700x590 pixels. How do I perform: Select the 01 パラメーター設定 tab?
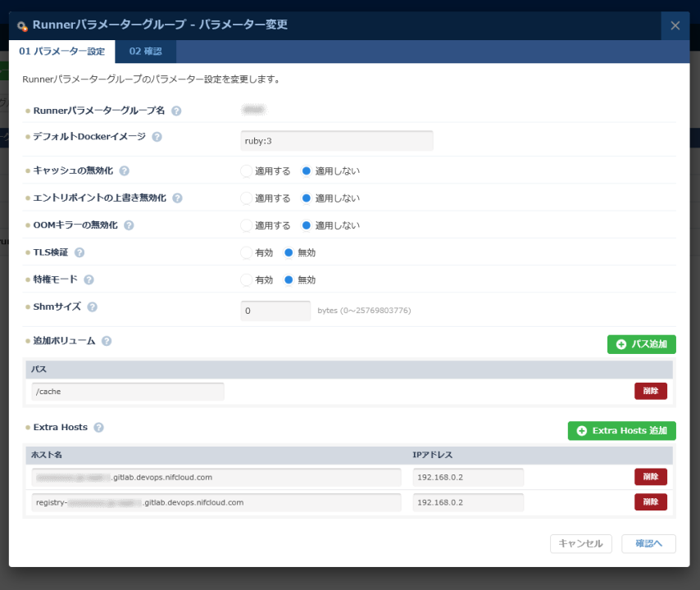[x=62, y=52]
